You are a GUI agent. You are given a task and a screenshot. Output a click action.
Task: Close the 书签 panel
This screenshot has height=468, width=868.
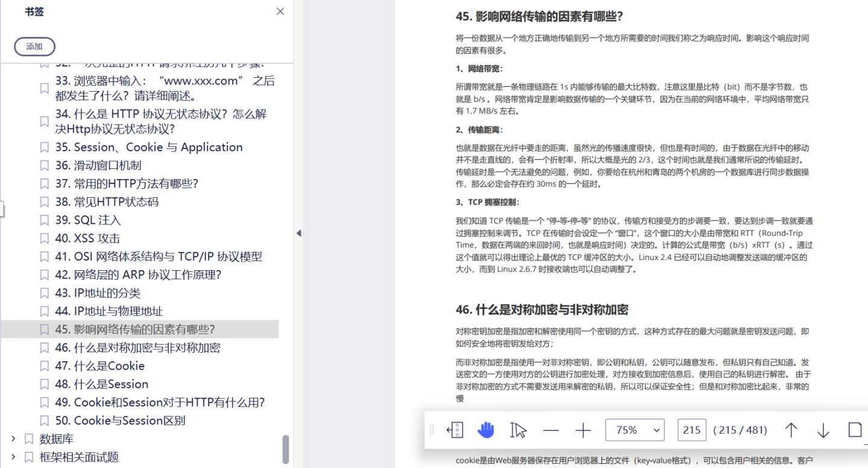point(280,11)
